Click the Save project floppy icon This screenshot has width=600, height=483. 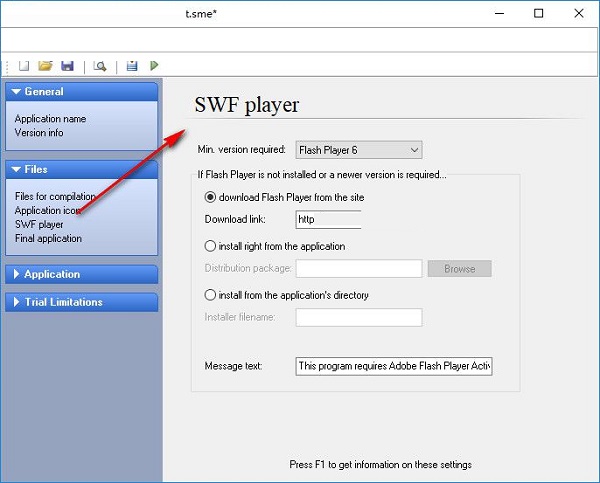pos(67,66)
